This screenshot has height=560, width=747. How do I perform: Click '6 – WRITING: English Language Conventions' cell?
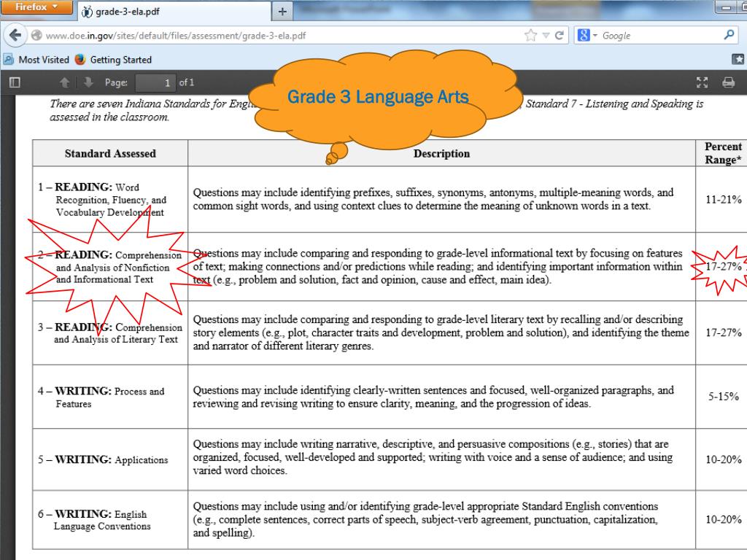point(110,519)
